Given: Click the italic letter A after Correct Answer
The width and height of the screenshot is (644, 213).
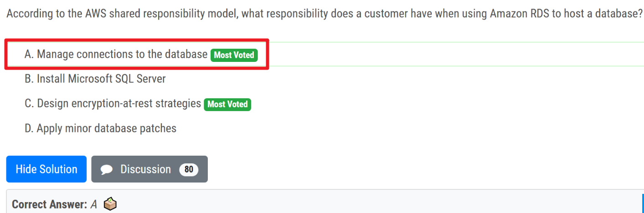Looking at the screenshot, I should tap(94, 204).
